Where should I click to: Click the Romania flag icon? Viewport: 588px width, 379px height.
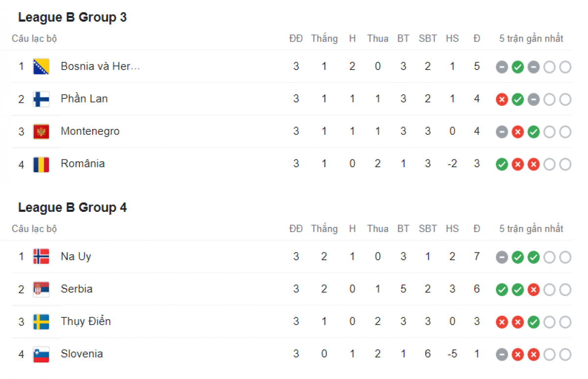point(41,164)
